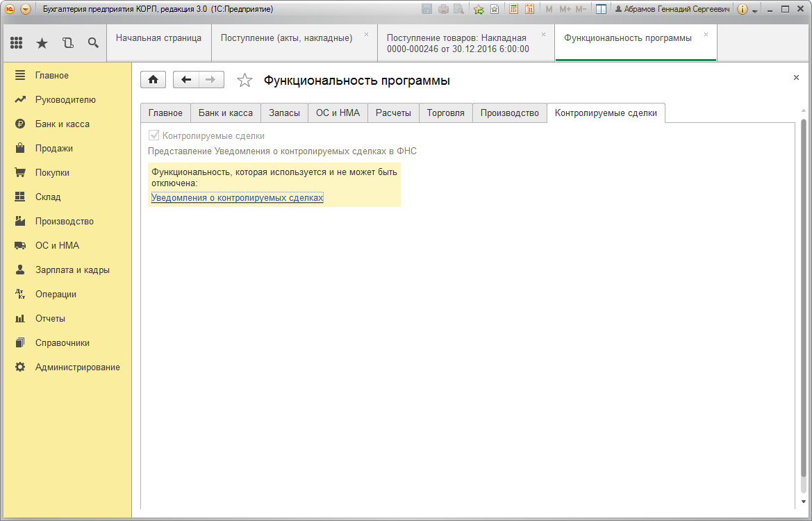This screenshot has width=812, height=521.
Task: Toggle the window panel layout icon
Action: coord(601,9)
